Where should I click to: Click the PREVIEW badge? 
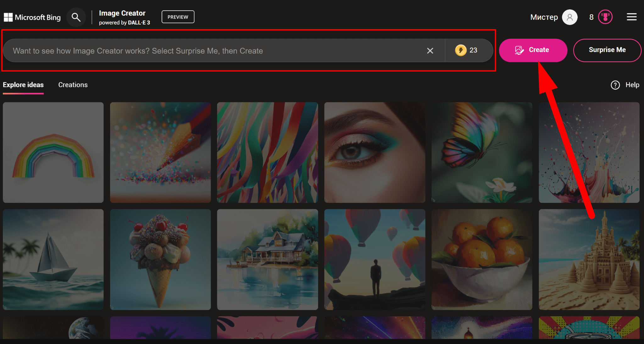point(178,17)
